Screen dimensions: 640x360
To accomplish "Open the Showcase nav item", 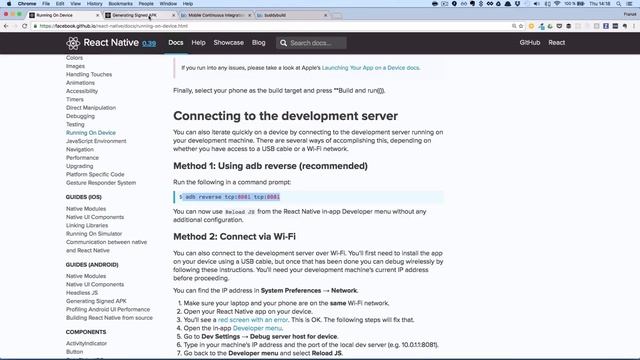I will tap(229, 43).
